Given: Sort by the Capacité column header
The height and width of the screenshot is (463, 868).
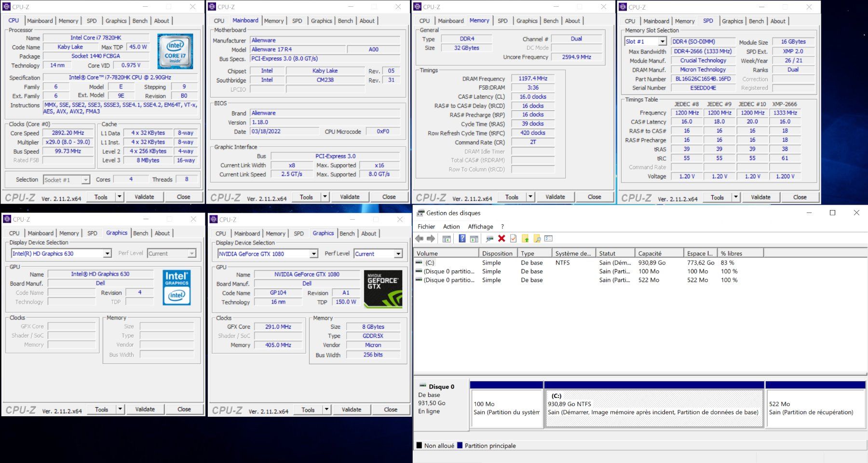Looking at the screenshot, I should 659,253.
